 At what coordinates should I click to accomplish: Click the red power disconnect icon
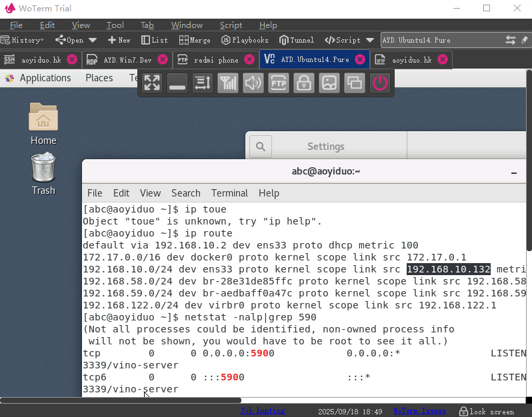click(380, 83)
